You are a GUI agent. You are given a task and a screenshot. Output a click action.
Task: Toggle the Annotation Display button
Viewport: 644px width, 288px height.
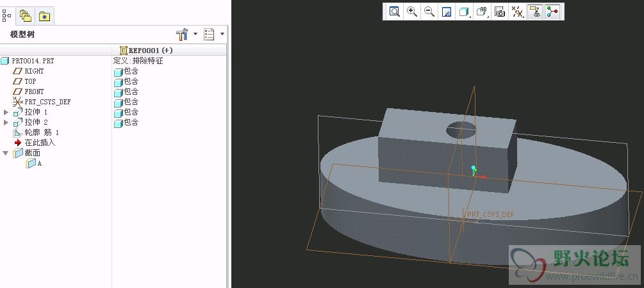point(534,12)
